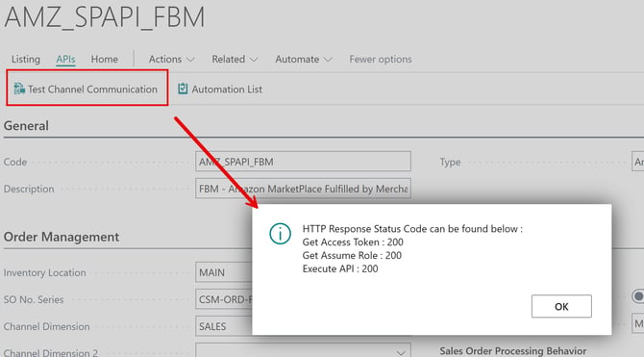The height and width of the screenshot is (357, 644).
Task: Click the info icon in the dialog
Action: click(280, 234)
